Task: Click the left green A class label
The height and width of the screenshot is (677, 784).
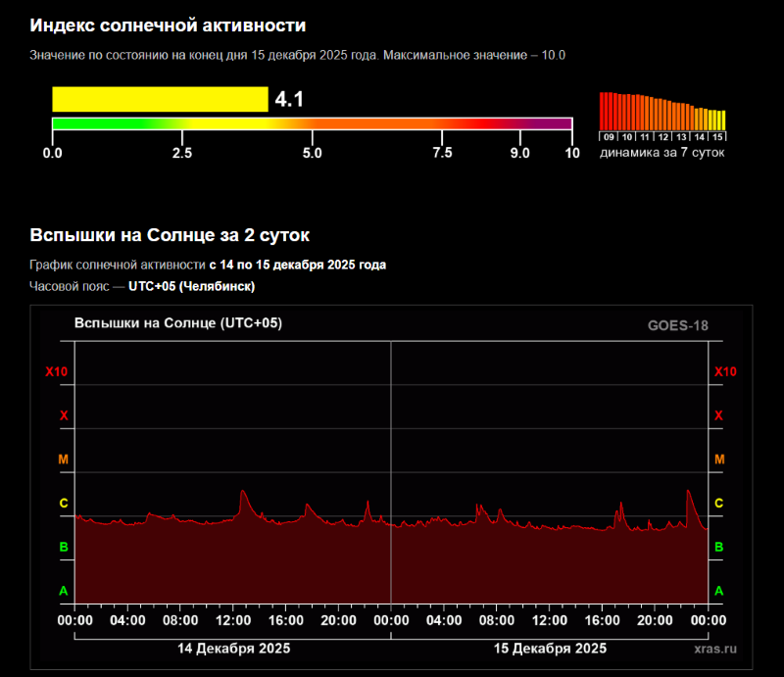Action: (64, 591)
